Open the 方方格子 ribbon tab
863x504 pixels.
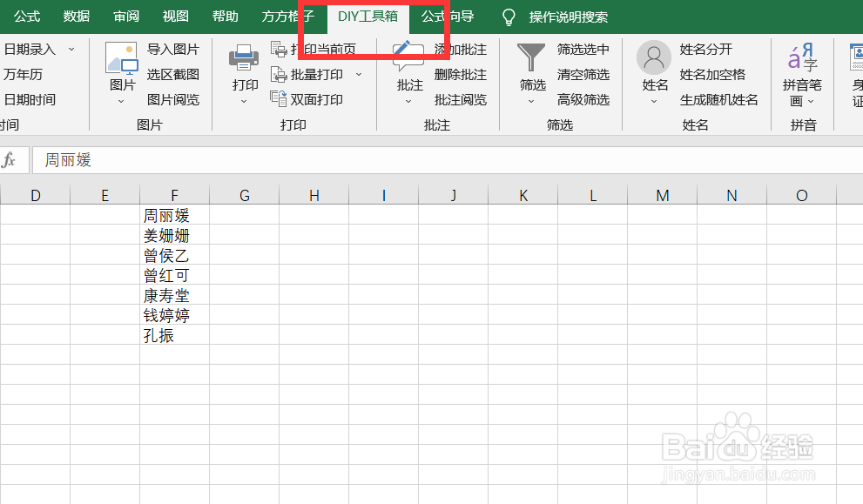[288, 17]
